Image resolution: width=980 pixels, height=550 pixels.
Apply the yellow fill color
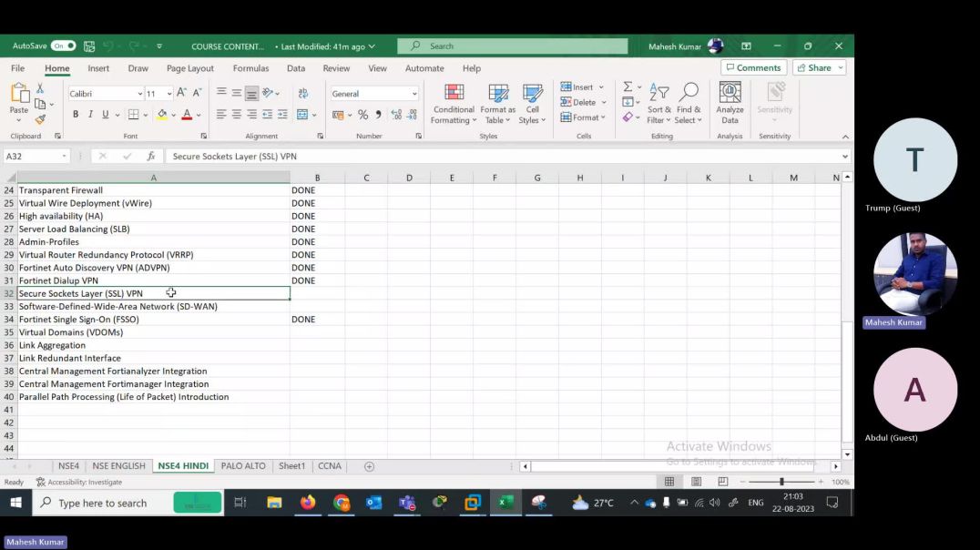coord(162,115)
